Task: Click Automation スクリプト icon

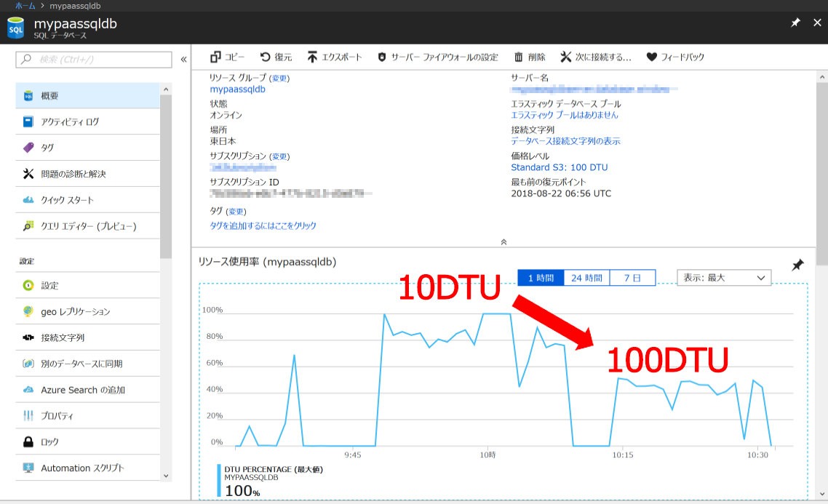Action: tap(28, 468)
